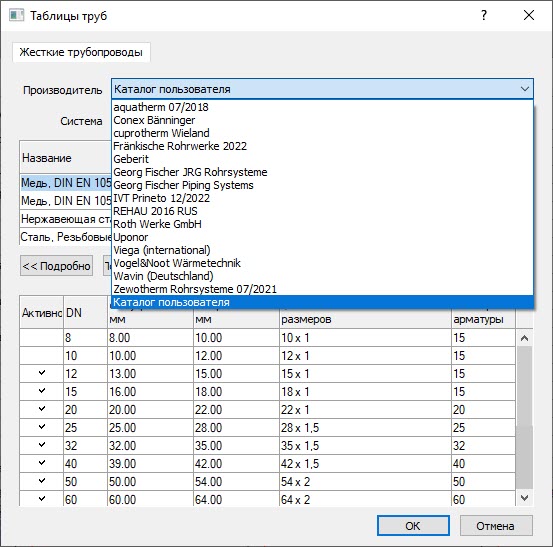Select cuprotherm Wieland option
The height and width of the screenshot is (547, 553).
point(322,133)
